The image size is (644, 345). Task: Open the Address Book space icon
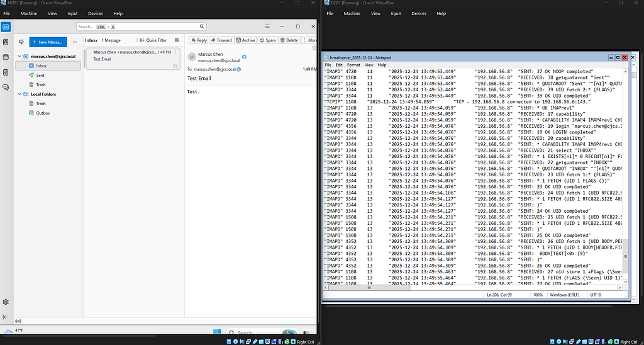(6, 42)
